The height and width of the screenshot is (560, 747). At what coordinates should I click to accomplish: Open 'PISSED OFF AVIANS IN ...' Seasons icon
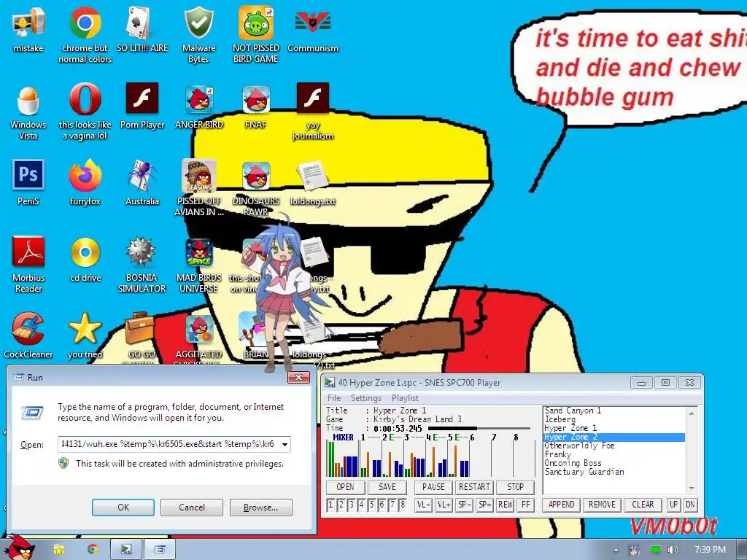pos(198,175)
